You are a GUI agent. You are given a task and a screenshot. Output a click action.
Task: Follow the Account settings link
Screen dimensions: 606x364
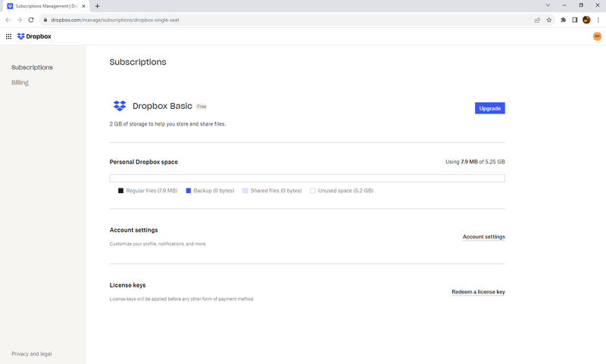click(483, 237)
